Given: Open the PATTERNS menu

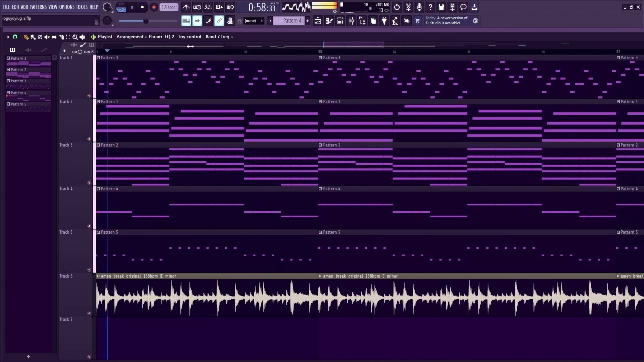Looking at the screenshot, I should pyautogui.click(x=38, y=7).
